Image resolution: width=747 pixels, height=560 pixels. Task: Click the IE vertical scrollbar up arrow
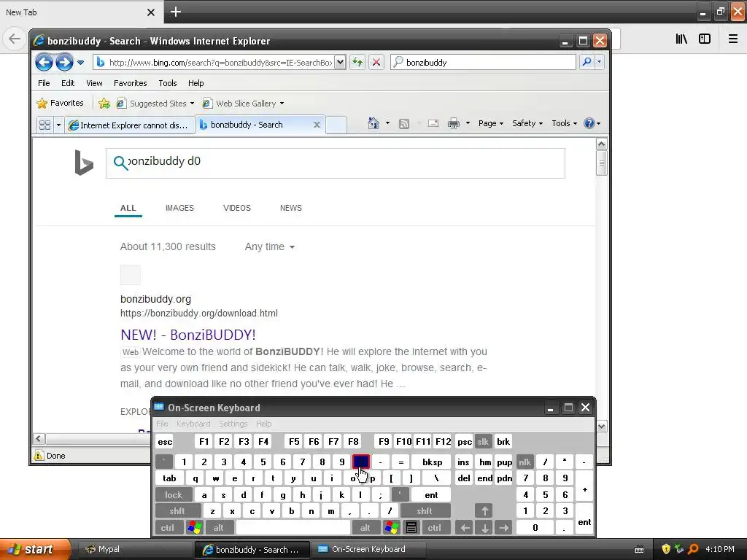[602, 144]
